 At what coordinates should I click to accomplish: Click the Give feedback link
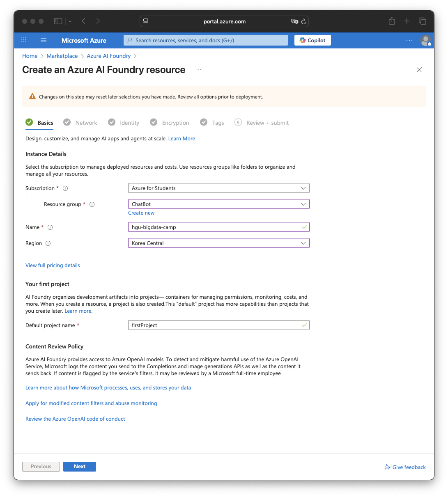[x=405, y=467]
